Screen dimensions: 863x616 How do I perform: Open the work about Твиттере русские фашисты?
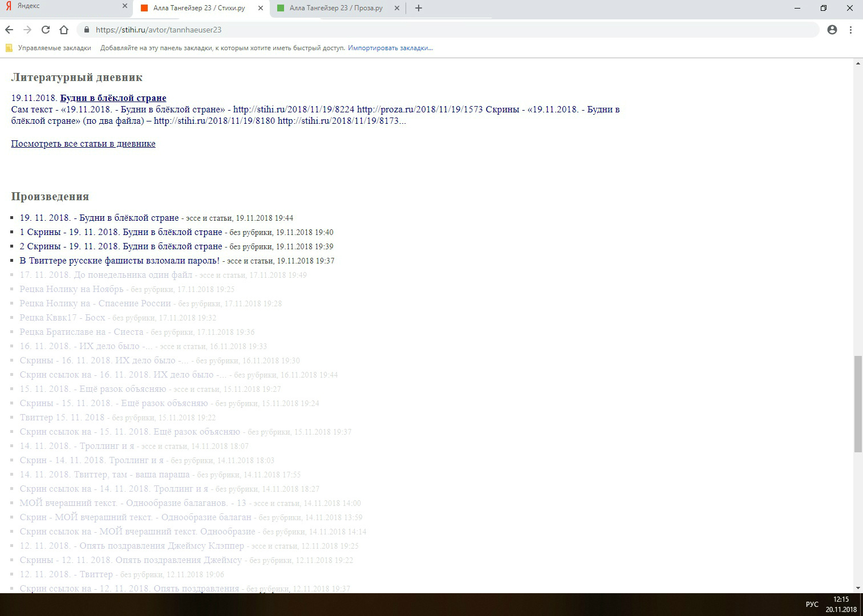[x=119, y=261]
